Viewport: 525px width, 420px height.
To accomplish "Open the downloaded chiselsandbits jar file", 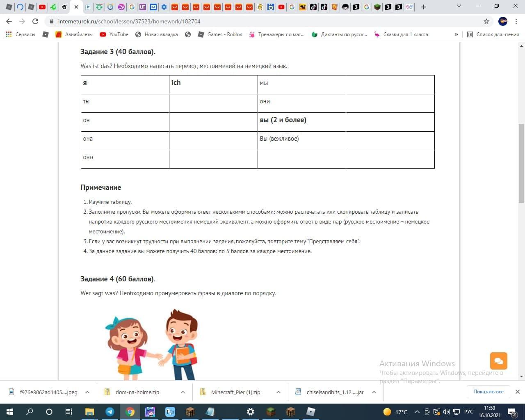I will coord(330,392).
